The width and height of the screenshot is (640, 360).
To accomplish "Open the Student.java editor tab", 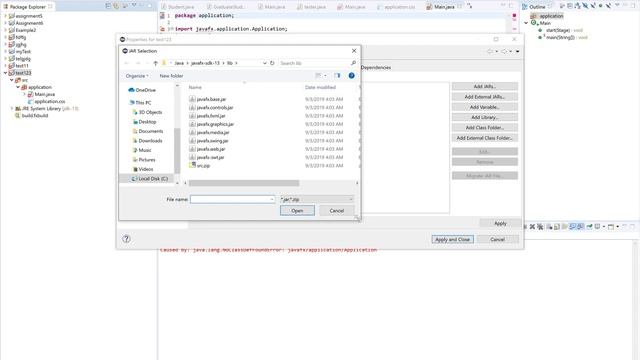I will tap(178, 7).
